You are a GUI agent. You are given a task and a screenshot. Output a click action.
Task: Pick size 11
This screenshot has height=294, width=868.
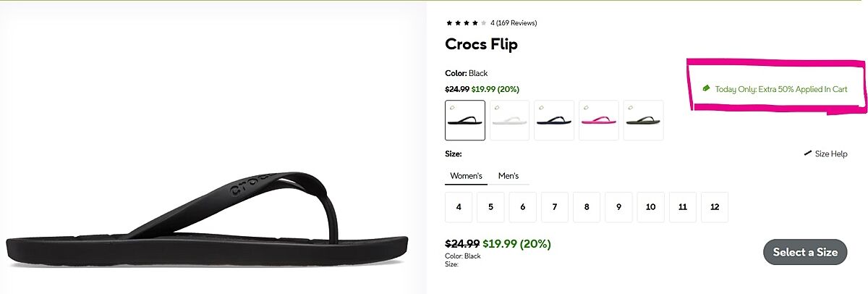683,207
